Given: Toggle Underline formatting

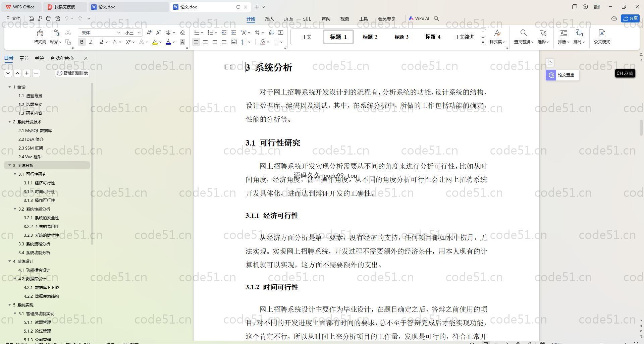Looking at the screenshot, I should point(101,42).
